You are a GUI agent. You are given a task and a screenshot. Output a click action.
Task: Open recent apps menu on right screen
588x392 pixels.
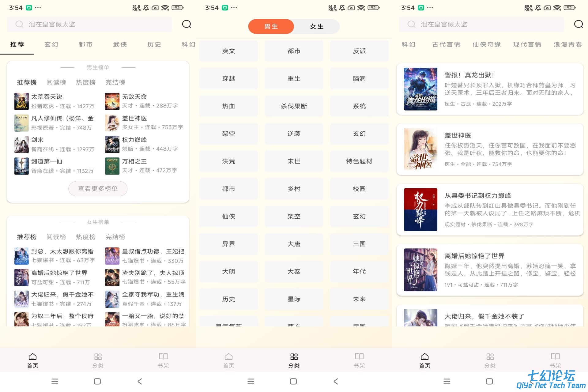(447, 381)
